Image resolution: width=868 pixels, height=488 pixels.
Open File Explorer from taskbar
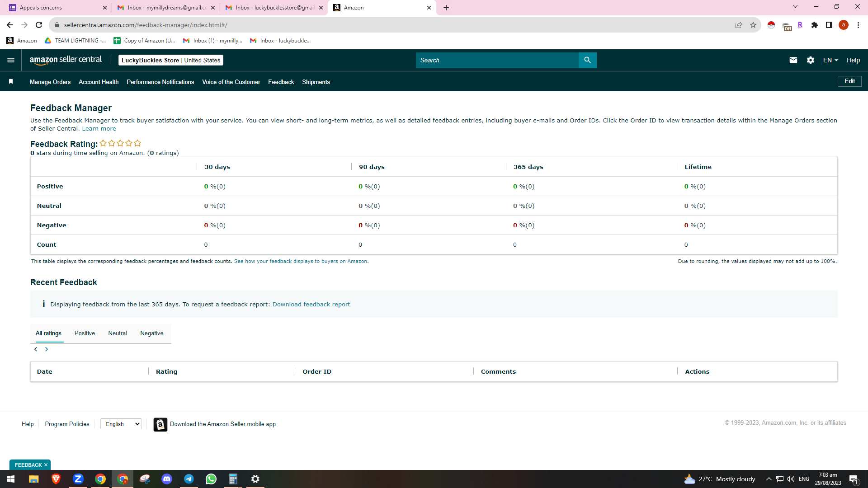pyautogui.click(x=34, y=479)
